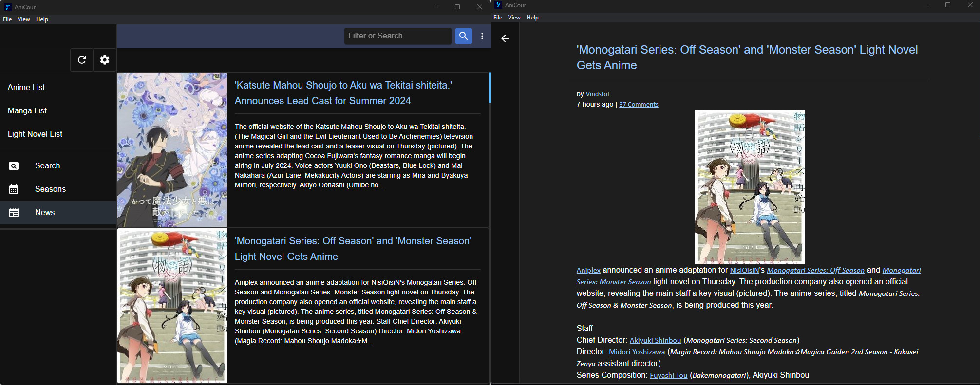Click the Search icon in sidebar
980x385 pixels.
14,166
